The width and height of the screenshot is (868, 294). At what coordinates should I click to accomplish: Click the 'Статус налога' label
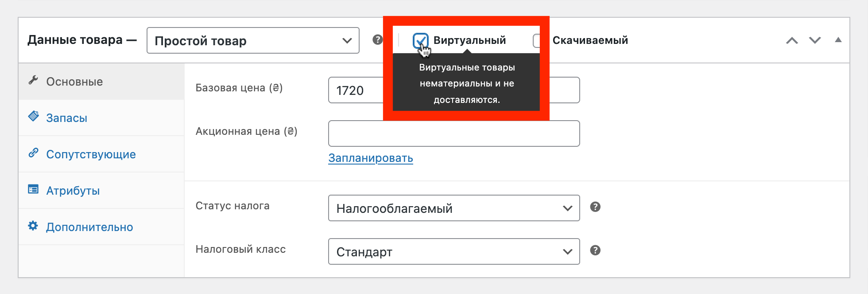pyautogui.click(x=232, y=206)
